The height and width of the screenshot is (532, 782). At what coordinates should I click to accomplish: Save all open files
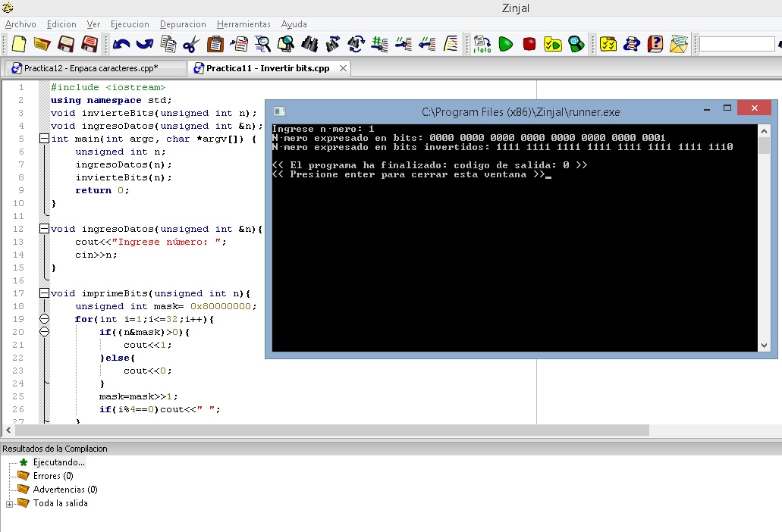click(x=90, y=44)
